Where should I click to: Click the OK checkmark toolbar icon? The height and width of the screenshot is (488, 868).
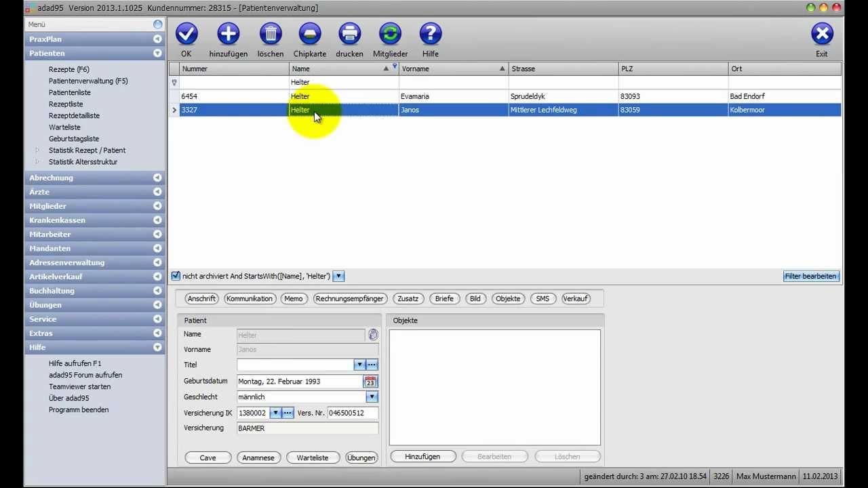click(186, 34)
